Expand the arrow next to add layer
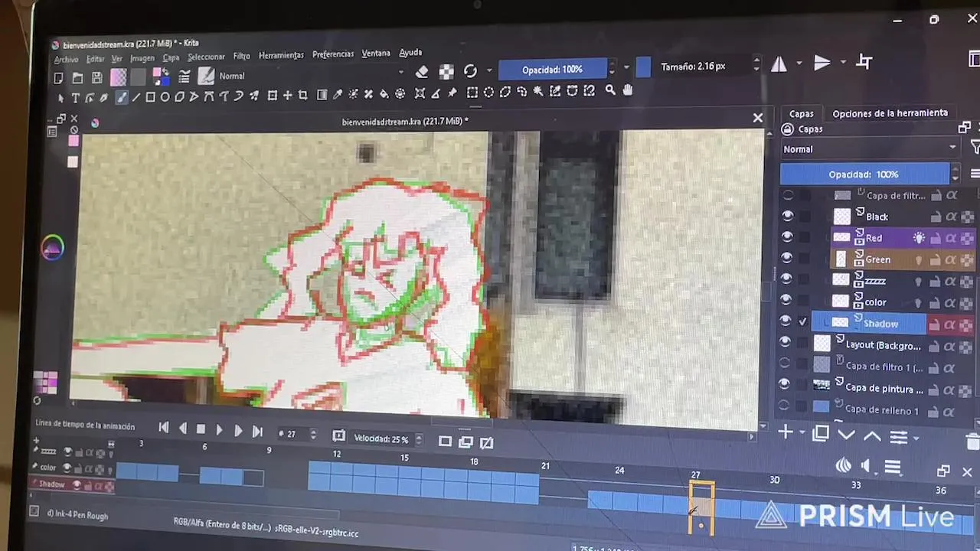Viewport: 980px width, 551px height. pos(802,433)
